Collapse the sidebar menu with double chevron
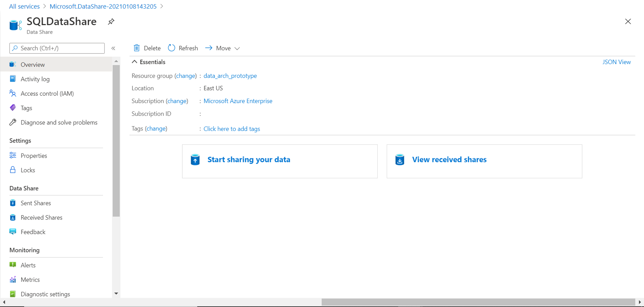 (x=113, y=48)
